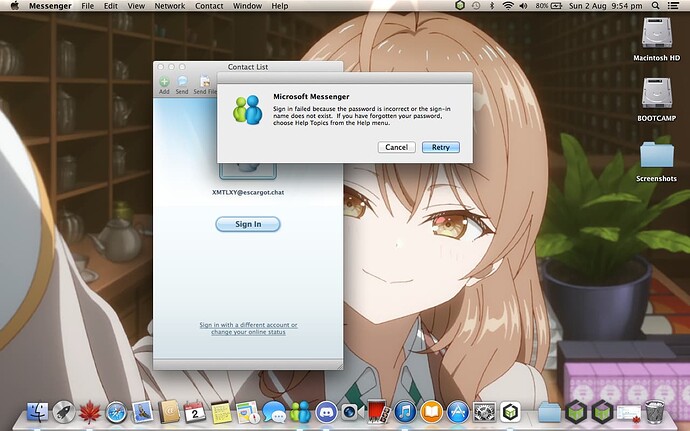Viewport: 690px width, 431px height.
Task: Open Maps from the Dock
Action: (247, 413)
